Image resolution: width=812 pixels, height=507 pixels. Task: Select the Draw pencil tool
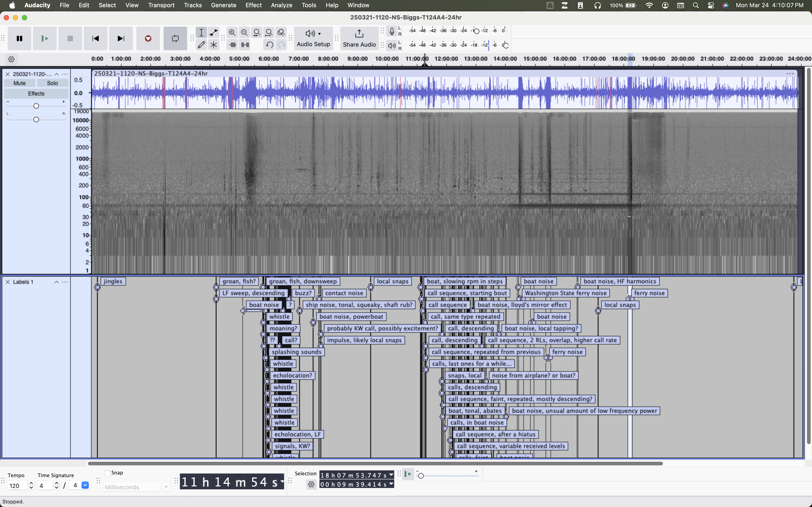tap(201, 45)
